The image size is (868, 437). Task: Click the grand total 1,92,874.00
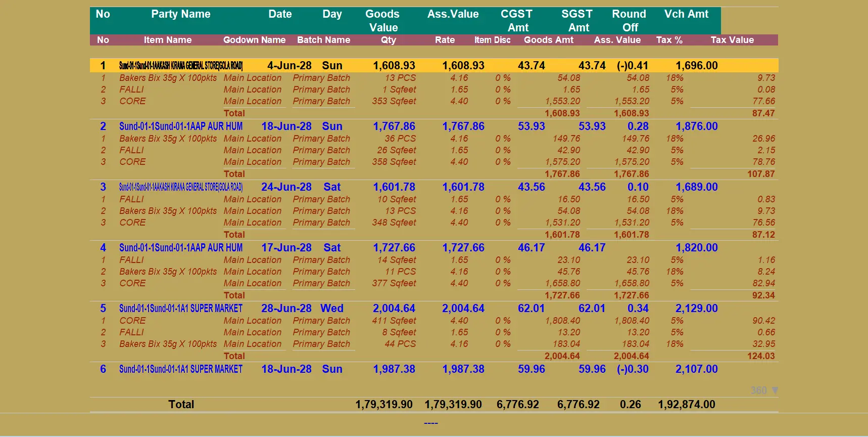[x=686, y=405]
